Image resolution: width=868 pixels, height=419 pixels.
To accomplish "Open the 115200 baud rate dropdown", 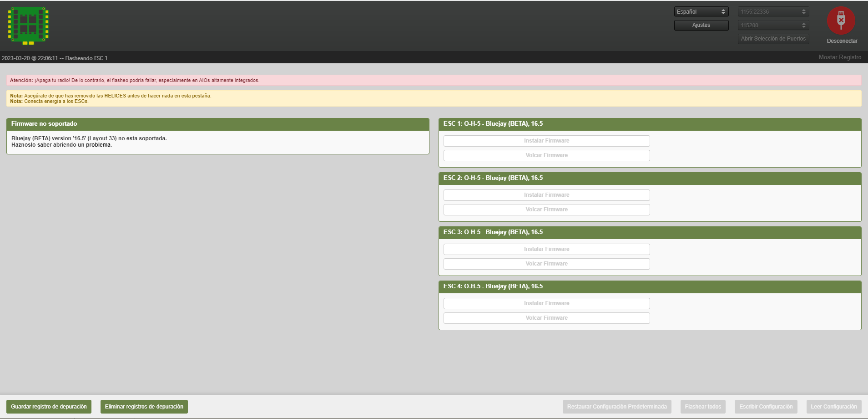I will (772, 25).
